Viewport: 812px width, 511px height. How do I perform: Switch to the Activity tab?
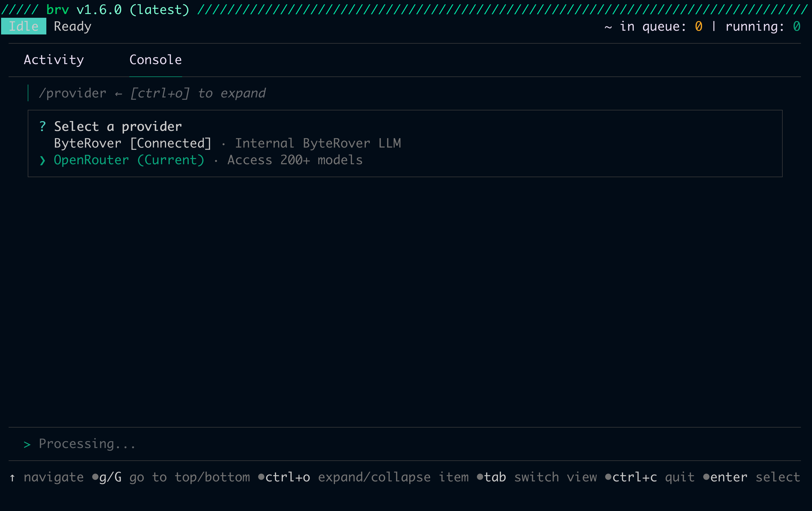(x=54, y=60)
